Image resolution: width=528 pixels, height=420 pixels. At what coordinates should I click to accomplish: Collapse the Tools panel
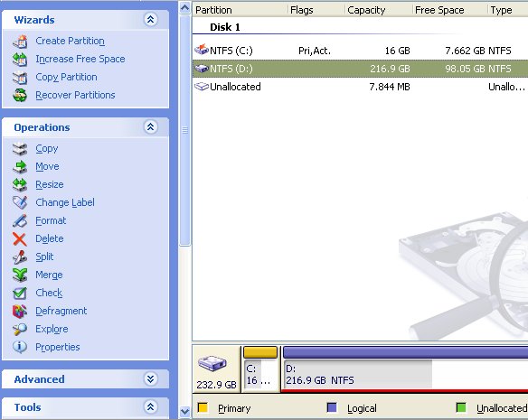pos(150,406)
